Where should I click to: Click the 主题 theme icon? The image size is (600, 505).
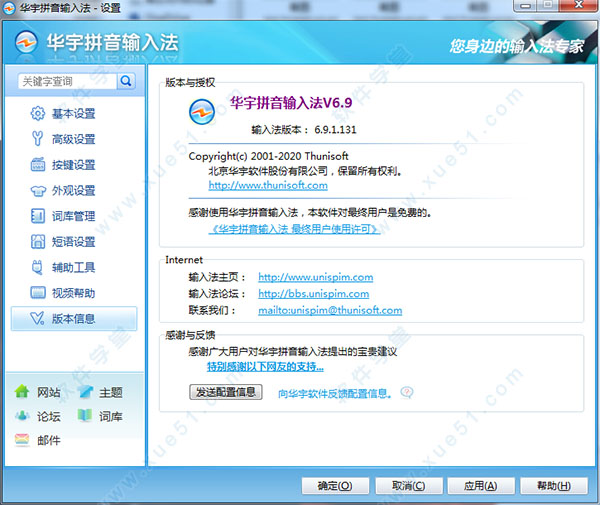(x=85, y=391)
